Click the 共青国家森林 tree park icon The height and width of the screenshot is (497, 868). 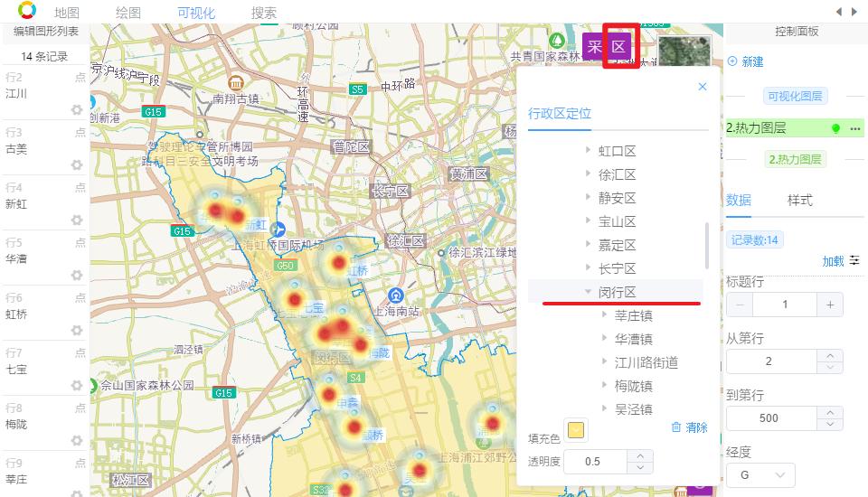tap(557, 41)
